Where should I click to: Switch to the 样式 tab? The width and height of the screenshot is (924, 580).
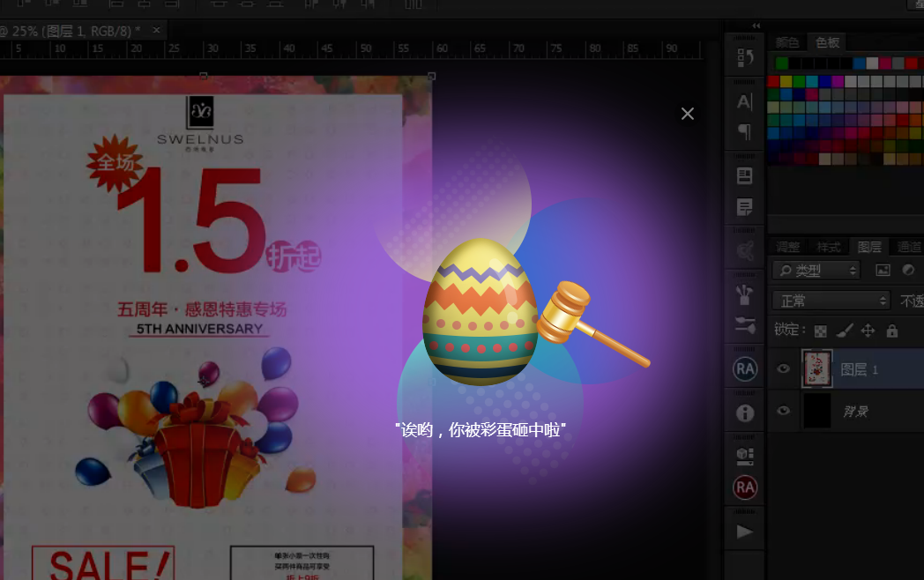828,248
